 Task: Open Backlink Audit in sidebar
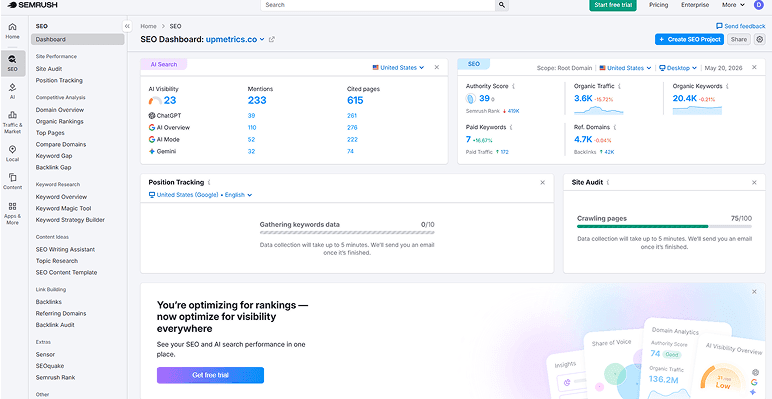click(x=55, y=325)
